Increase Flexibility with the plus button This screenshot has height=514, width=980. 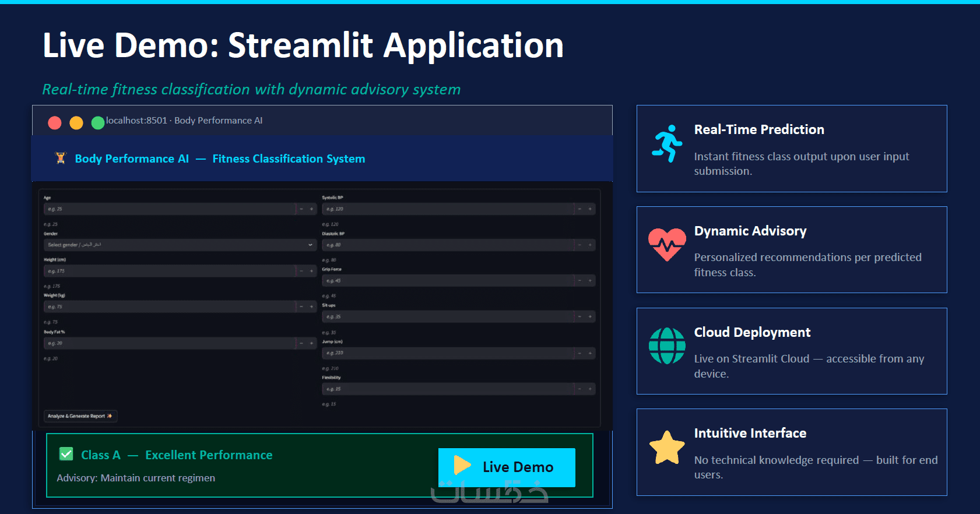(590, 389)
